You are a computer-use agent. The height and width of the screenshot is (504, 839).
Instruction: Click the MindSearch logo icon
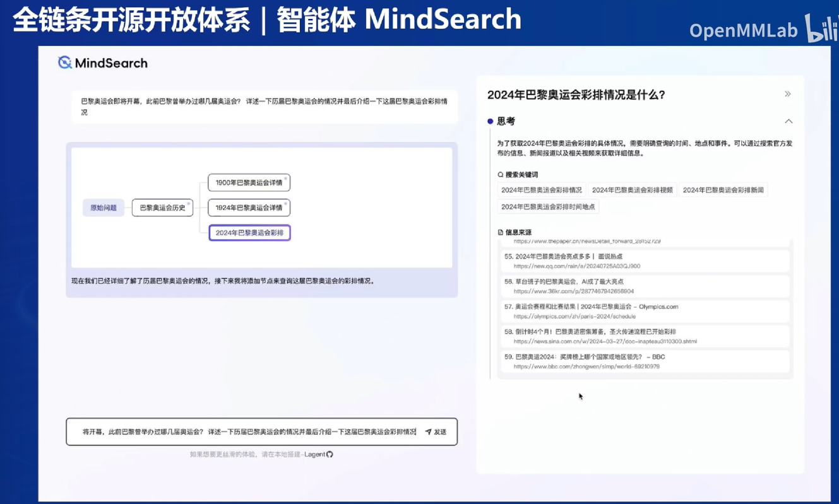click(x=64, y=62)
